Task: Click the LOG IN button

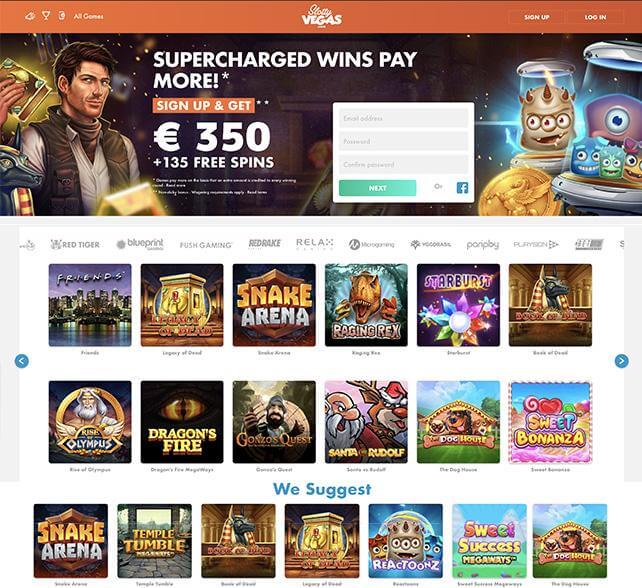Action: coord(595,17)
